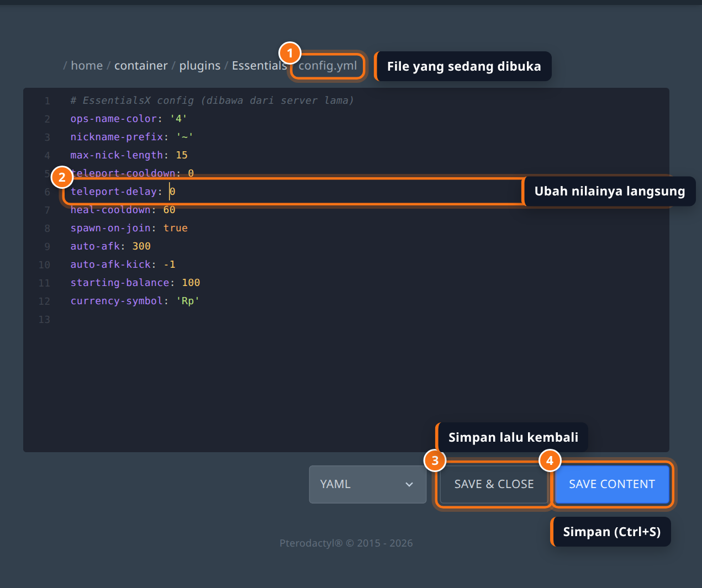702x588 pixels.
Task: Click line number 1 in the gutter
Action: coord(47,101)
